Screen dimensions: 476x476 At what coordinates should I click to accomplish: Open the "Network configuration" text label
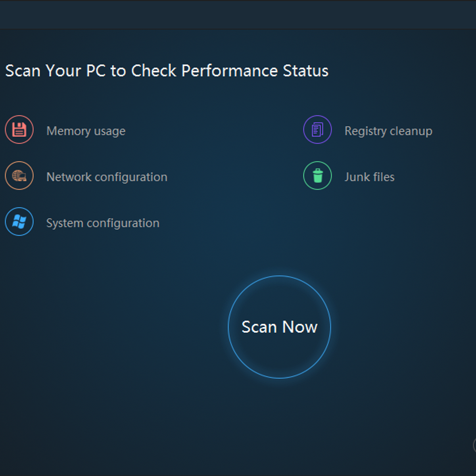[x=107, y=177]
